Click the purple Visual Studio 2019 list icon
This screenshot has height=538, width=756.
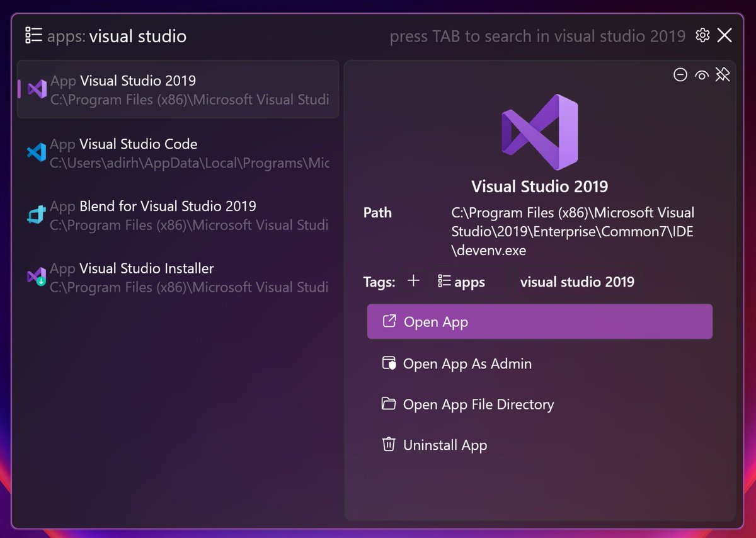37,89
